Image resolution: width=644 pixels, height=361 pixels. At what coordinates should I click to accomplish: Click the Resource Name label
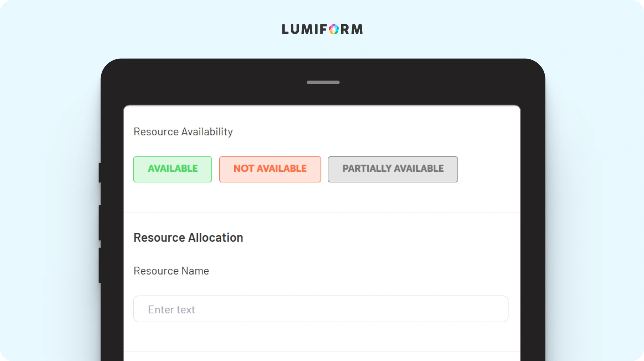point(171,271)
